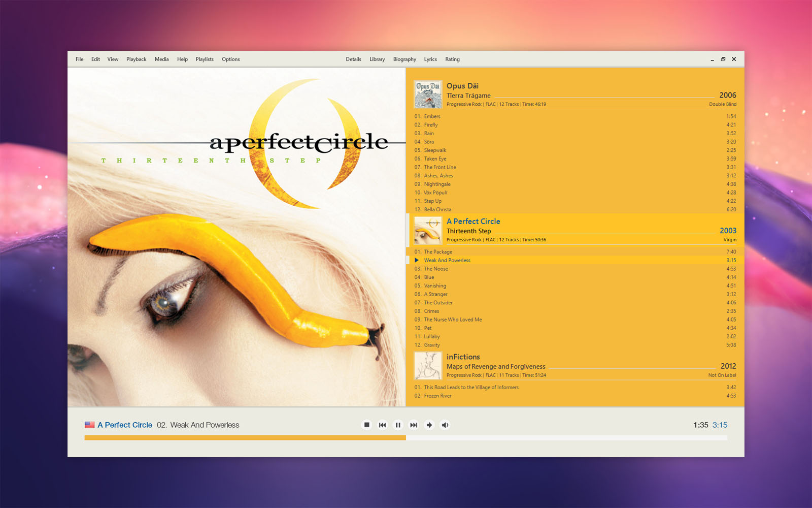This screenshot has width=812, height=508.
Task: Click the Thirteenth Step album thumbnail in playlist
Action: point(428,231)
